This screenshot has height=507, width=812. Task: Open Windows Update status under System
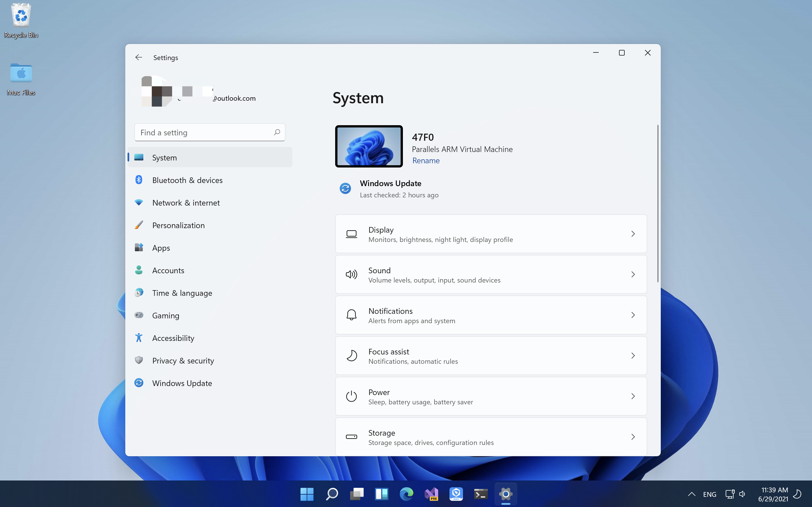pyautogui.click(x=389, y=189)
